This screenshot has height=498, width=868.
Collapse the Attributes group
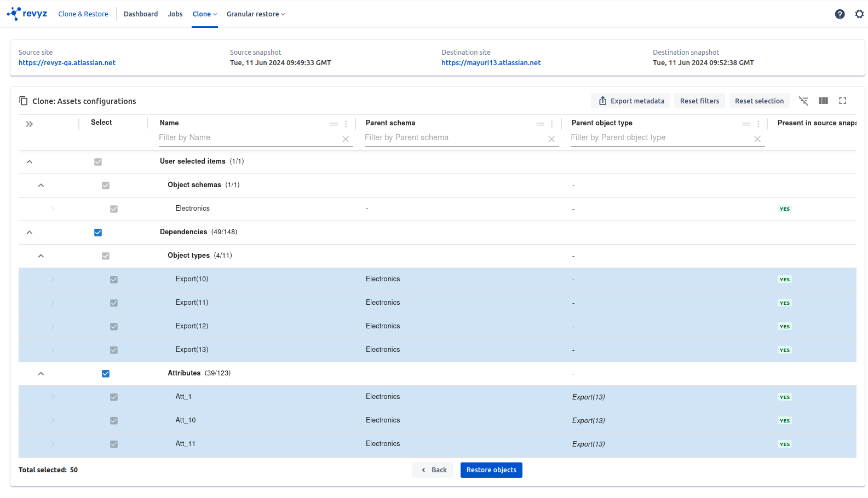click(x=41, y=374)
